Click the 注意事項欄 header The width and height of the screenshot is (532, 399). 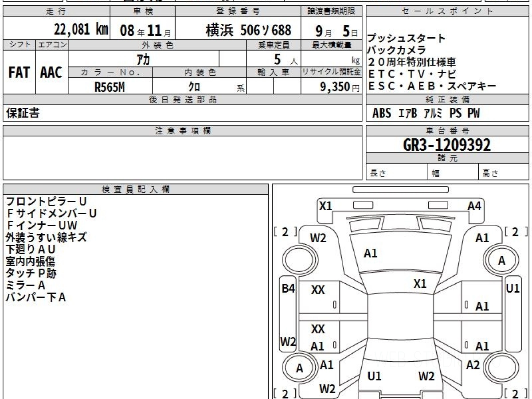click(183, 131)
